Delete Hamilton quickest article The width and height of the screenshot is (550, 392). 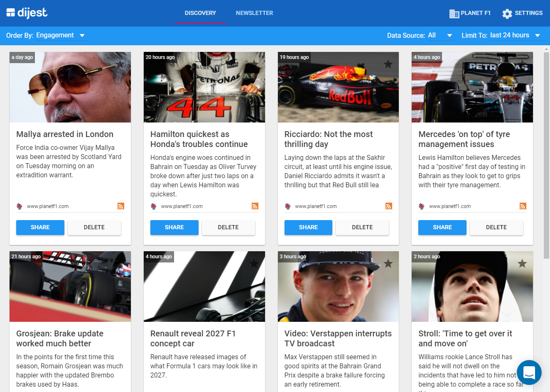tap(228, 228)
